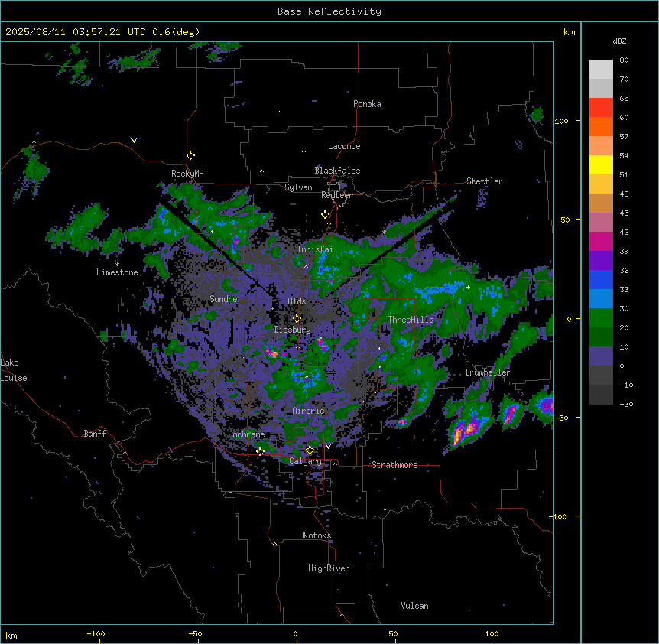The width and height of the screenshot is (659, 644).
Task: Pick the light orange 57 dBZ swatch
Action: tap(601, 145)
